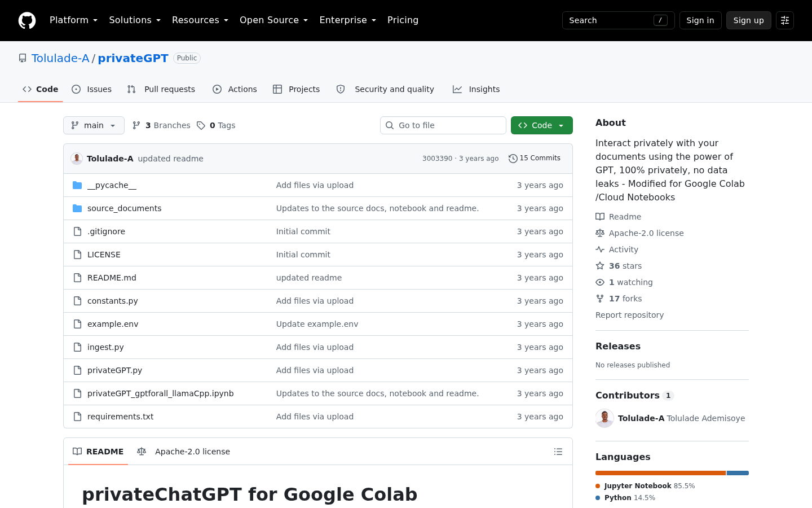Click the Tolulade-A contributor avatar
The height and width of the screenshot is (508, 812).
tap(604, 418)
